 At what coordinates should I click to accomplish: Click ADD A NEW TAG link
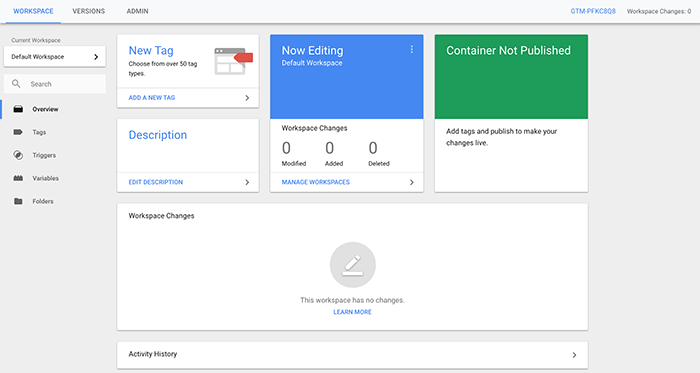tap(152, 98)
